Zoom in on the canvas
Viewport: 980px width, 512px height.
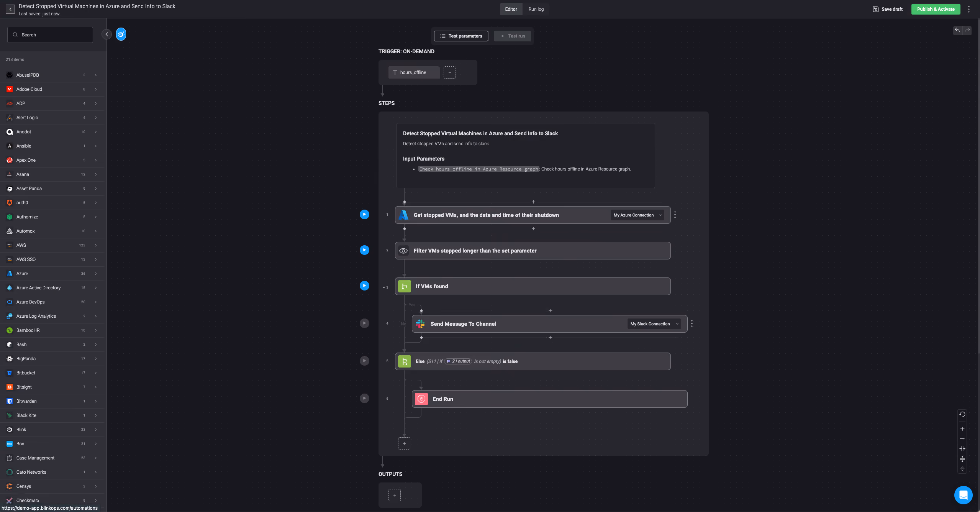(x=962, y=429)
